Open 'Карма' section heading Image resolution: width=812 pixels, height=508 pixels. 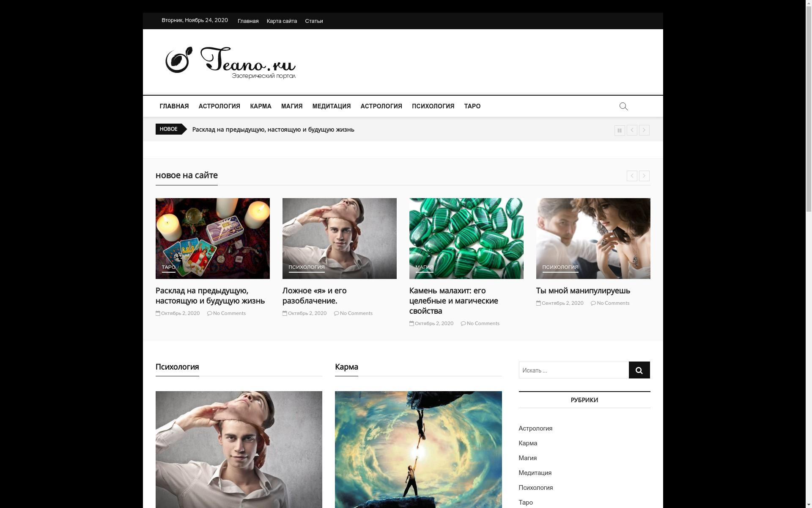[x=346, y=367]
